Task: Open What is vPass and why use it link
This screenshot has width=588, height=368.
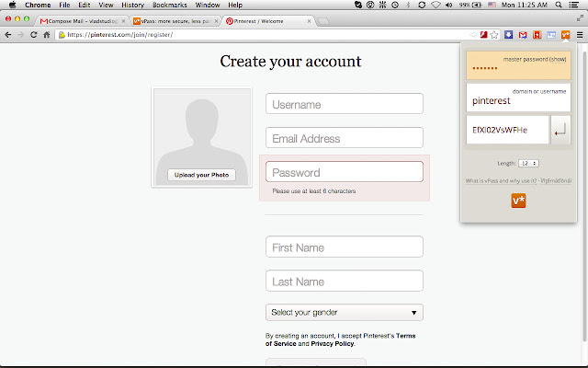Action: (501, 181)
